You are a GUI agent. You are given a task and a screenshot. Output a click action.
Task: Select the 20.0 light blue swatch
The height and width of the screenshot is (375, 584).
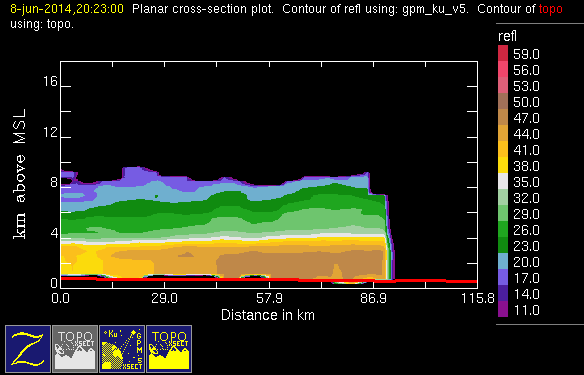[x=503, y=261]
